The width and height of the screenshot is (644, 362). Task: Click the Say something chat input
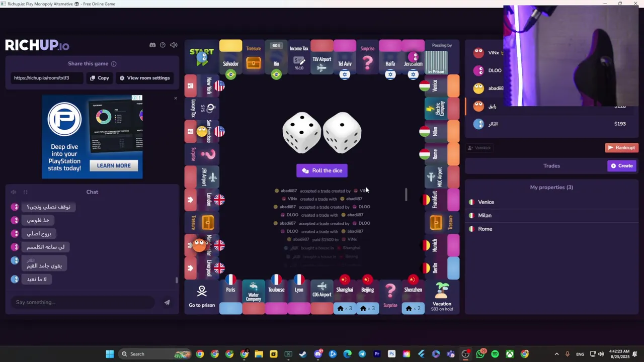[x=83, y=302]
